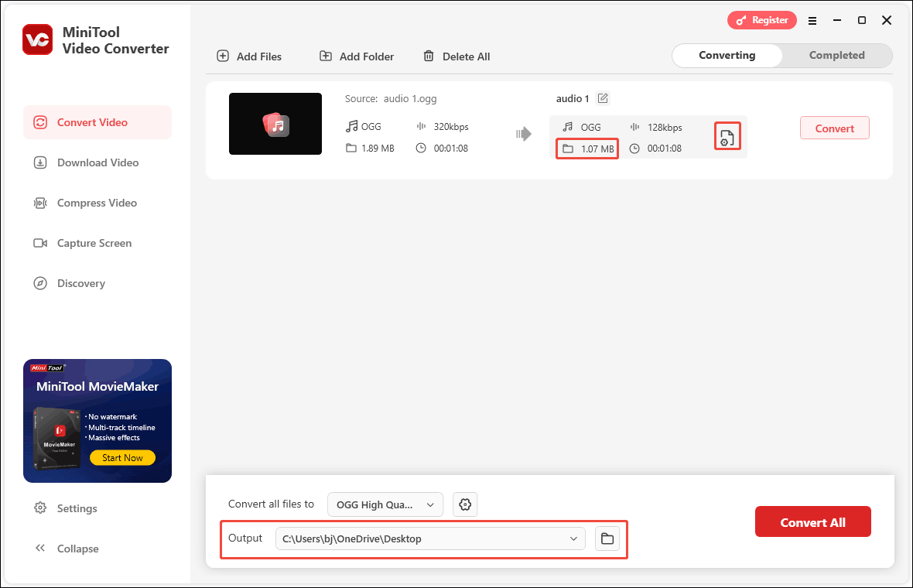This screenshot has height=588, width=913.
Task: Click the audio 1.ogg file thumbnail
Action: coord(275,124)
